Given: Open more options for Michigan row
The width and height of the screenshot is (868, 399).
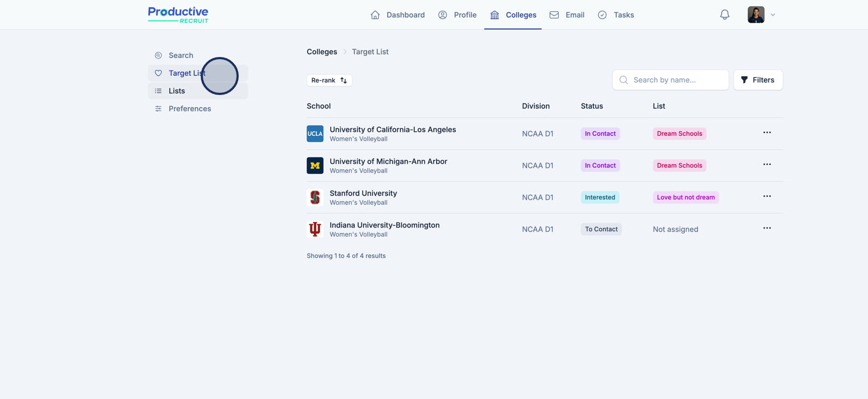Looking at the screenshot, I should (x=767, y=164).
